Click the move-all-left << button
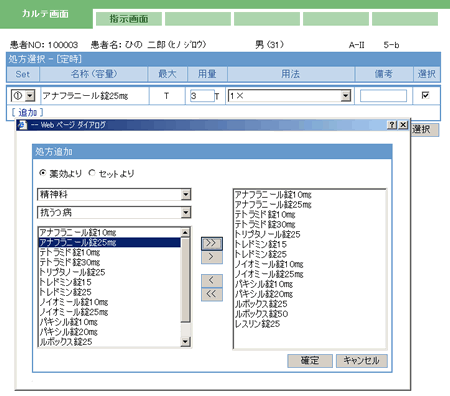The width and height of the screenshot is (450, 396). tap(212, 294)
